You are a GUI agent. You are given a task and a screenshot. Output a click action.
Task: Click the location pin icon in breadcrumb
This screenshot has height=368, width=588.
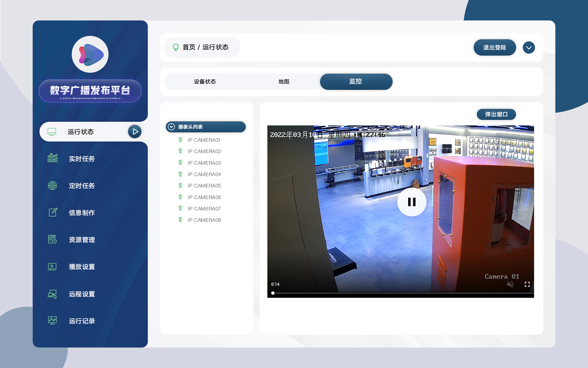(176, 47)
